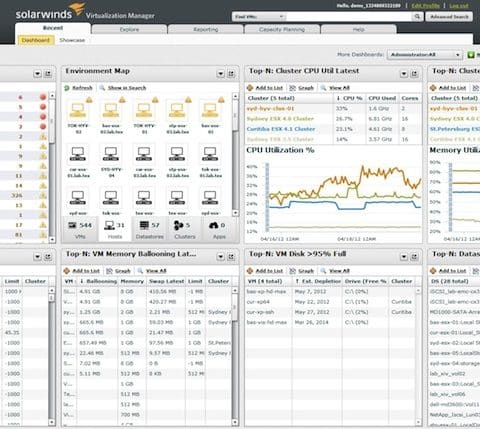This screenshot has height=429, width=480.
Task: Click the 4.91 GB ballooning value in first row
Action: point(90,292)
